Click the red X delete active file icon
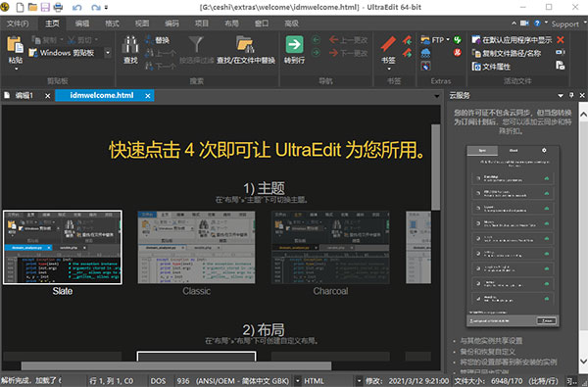 click(561, 40)
